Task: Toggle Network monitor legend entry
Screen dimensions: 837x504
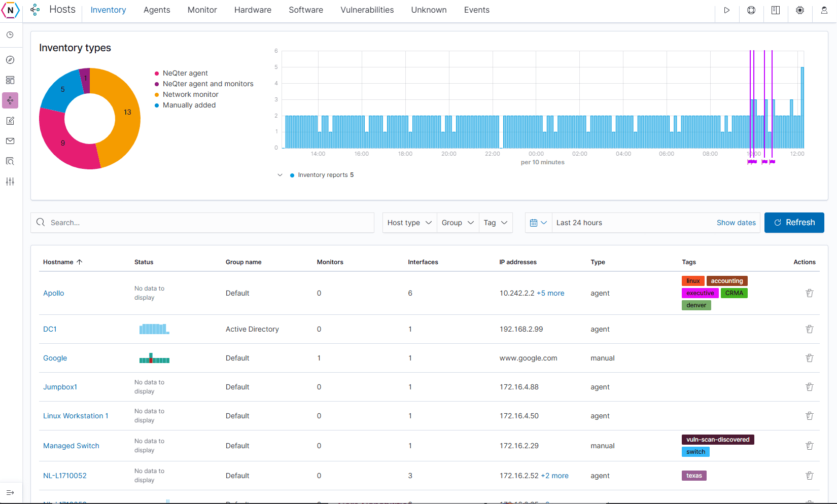Action: [x=190, y=94]
